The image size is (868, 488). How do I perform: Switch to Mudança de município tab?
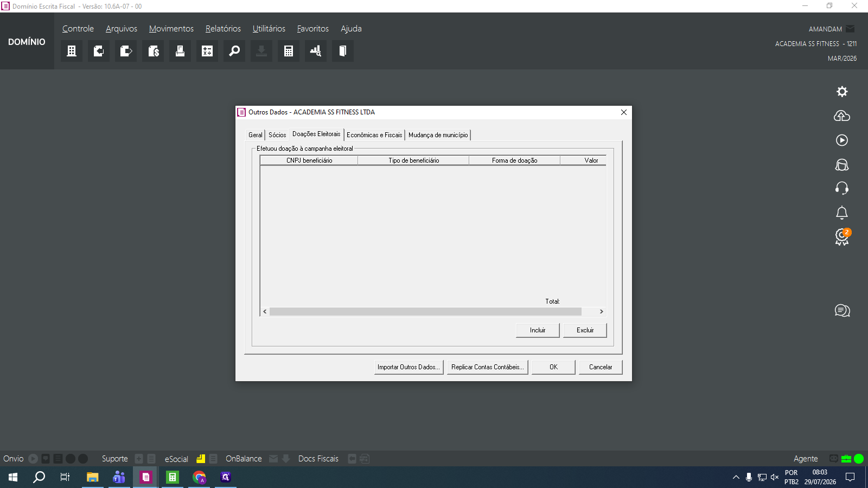pos(438,135)
